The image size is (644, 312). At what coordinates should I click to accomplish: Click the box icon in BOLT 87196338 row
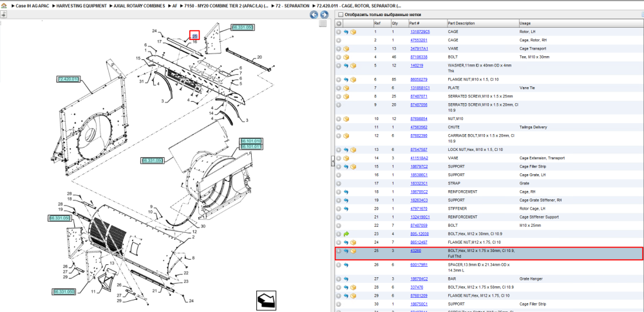click(346, 57)
